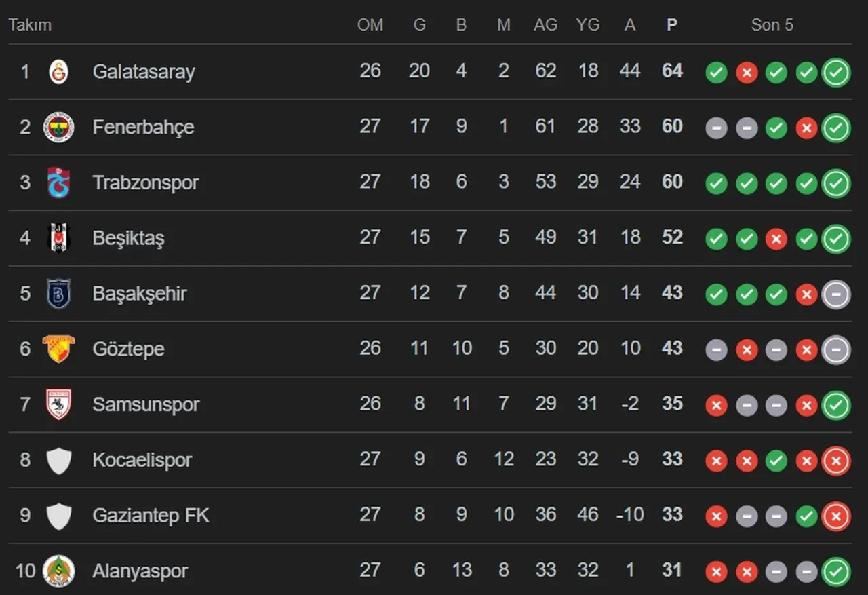Viewport: 868px width, 595px height.
Task: Click Galatasaray's most recent win indicator
Action: 835,72
